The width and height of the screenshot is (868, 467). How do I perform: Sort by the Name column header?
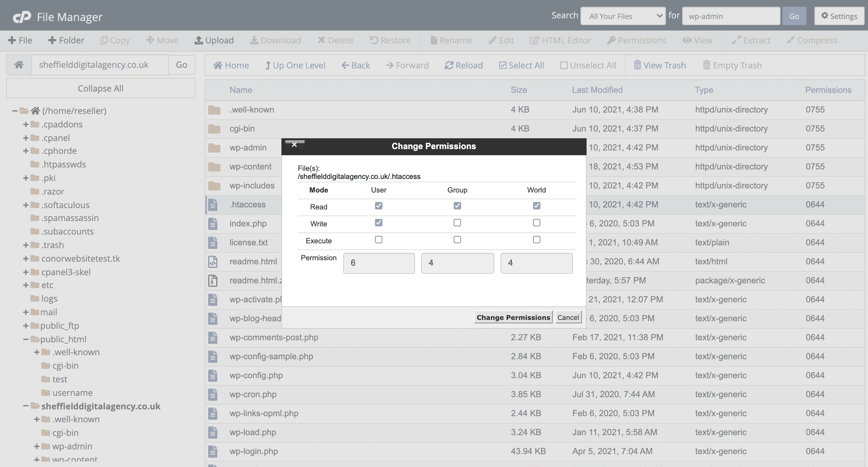pyautogui.click(x=241, y=90)
